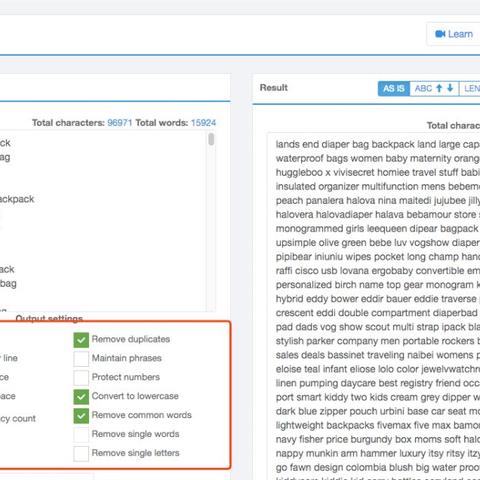The image size is (480, 480).
Task: Enable Remove single words checkbox
Action: [x=81, y=435]
